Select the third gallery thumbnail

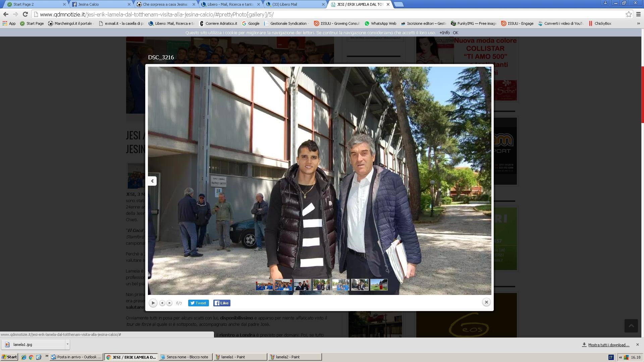point(302,285)
